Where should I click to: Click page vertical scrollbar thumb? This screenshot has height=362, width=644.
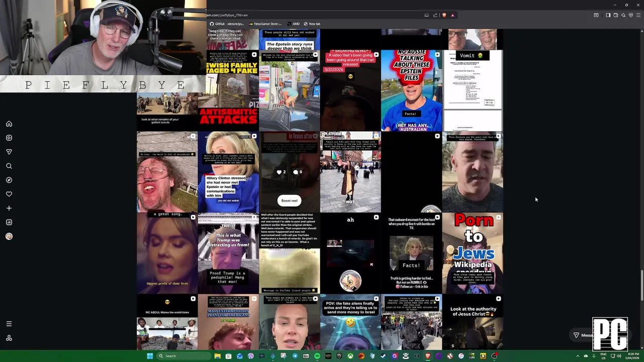641,286
